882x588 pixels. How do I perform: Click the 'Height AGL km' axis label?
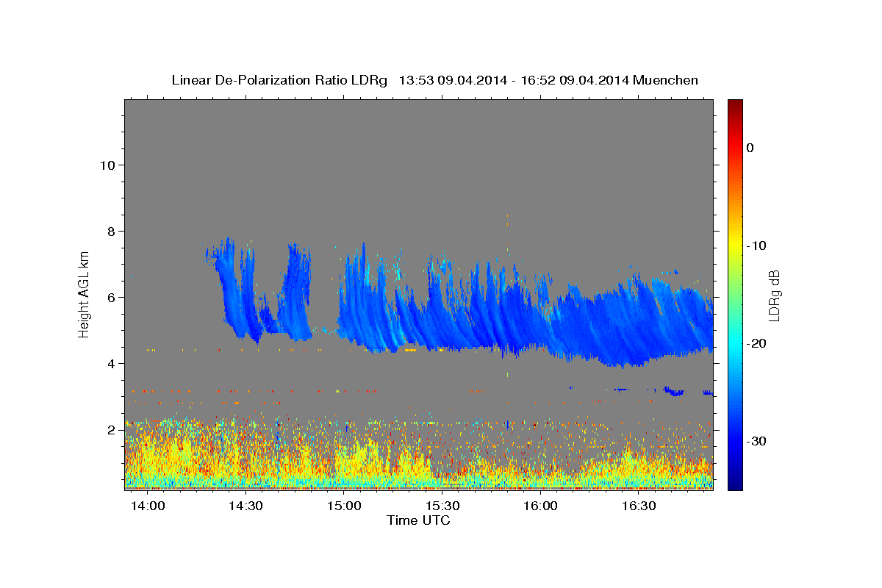pyautogui.click(x=85, y=294)
